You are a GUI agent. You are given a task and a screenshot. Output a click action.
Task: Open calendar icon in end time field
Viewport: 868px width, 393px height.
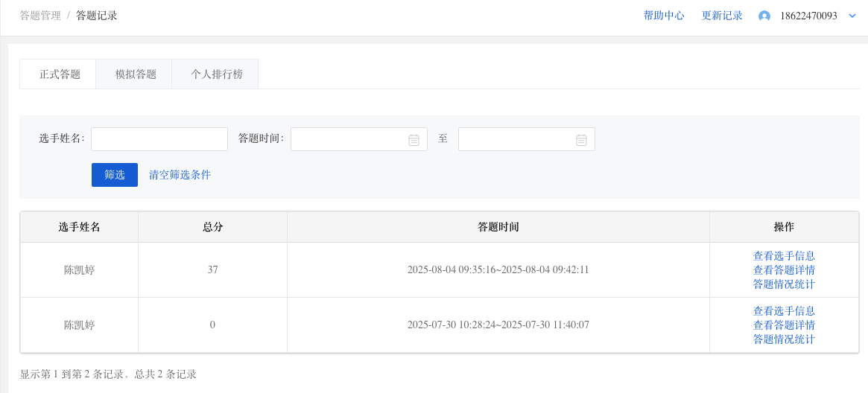[581, 140]
